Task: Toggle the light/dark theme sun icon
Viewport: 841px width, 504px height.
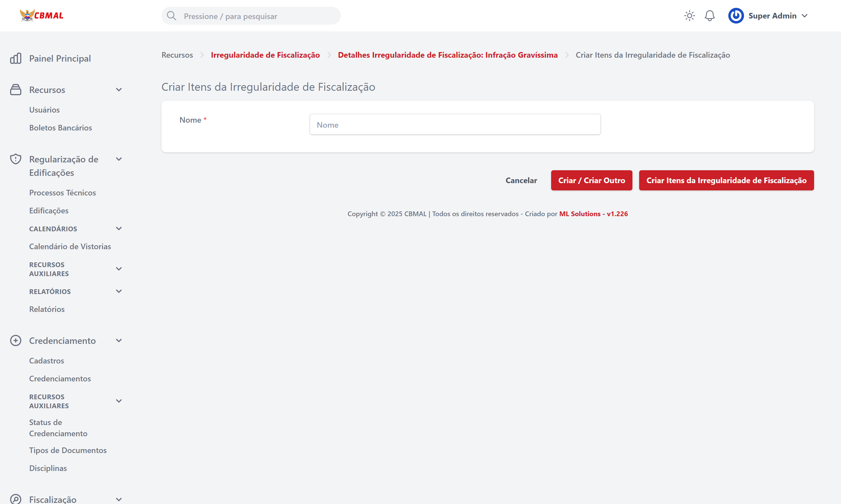Action: 689,16
